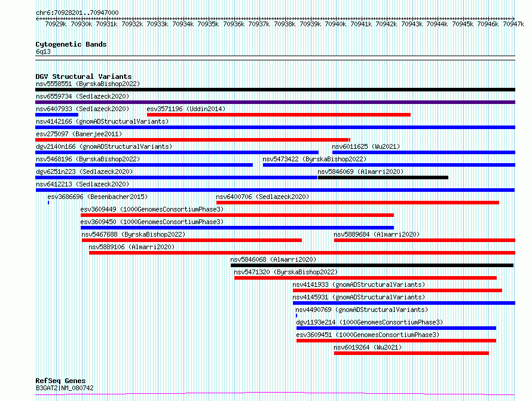Open the nsv5467688 ByrskaBishop2022 label
532x401 pixels.
point(133,234)
